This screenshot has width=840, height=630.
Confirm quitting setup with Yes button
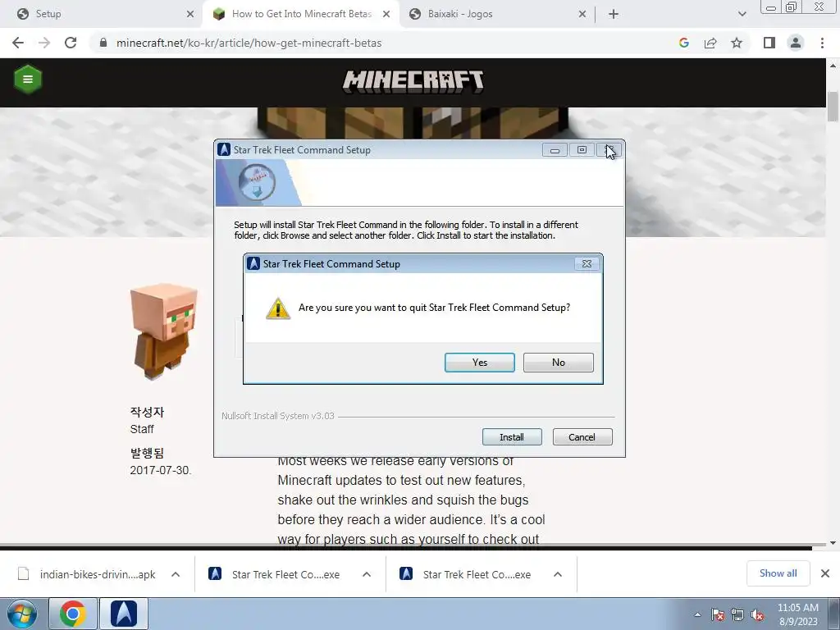479,362
